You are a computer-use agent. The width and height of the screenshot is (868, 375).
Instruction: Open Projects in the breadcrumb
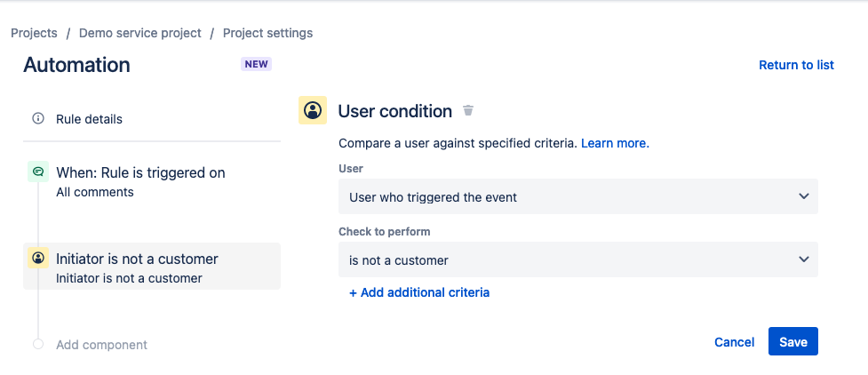click(34, 33)
